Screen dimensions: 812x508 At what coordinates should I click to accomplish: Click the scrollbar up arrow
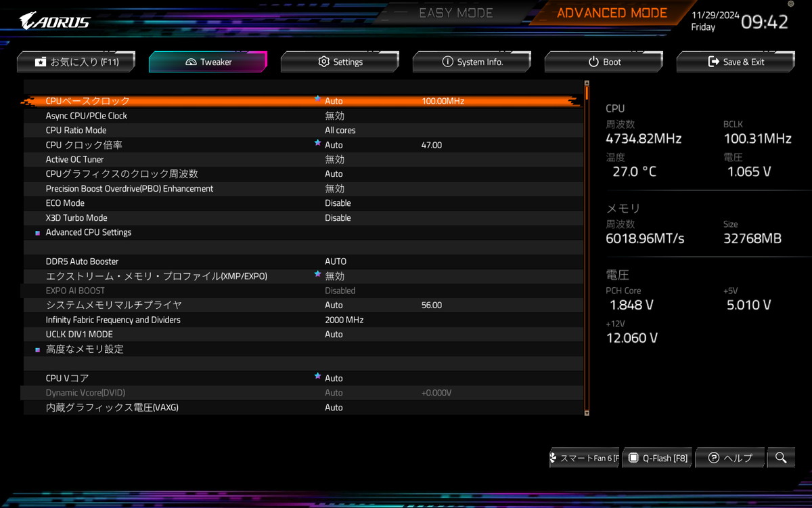tap(587, 83)
